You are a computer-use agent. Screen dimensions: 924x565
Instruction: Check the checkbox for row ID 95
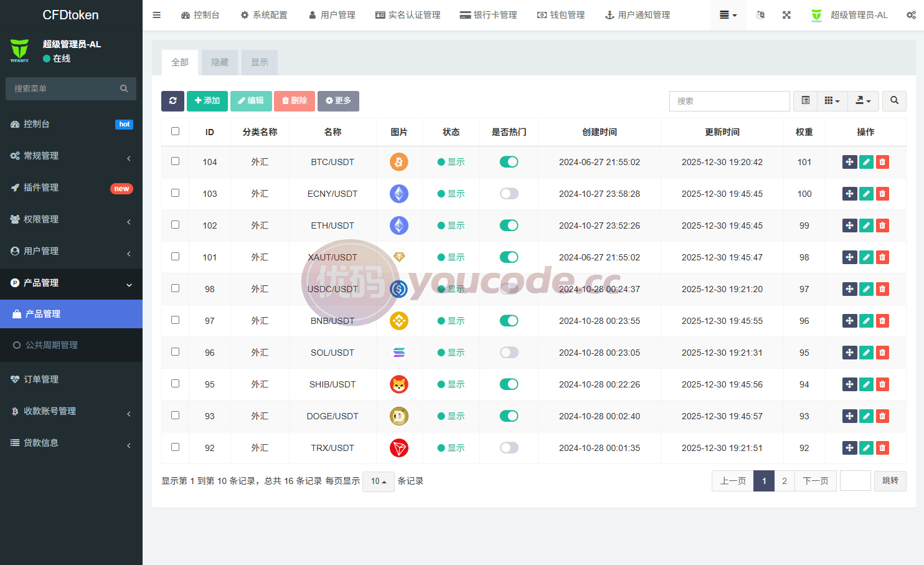click(175, 383)
